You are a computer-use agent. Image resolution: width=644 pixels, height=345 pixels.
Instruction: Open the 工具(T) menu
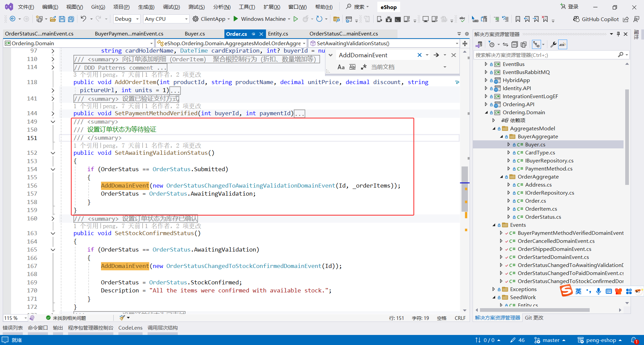pyautogui.click(x=247, y=7)
